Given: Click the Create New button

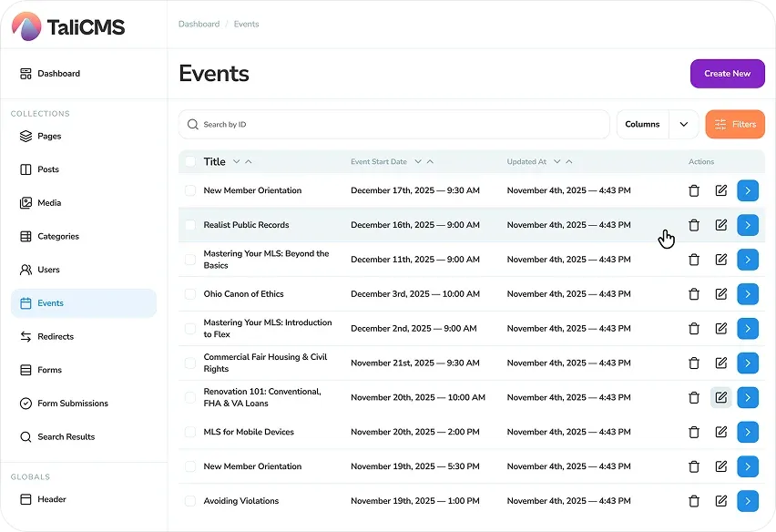Looking at the screenshot, I should (x=728, y=74).
